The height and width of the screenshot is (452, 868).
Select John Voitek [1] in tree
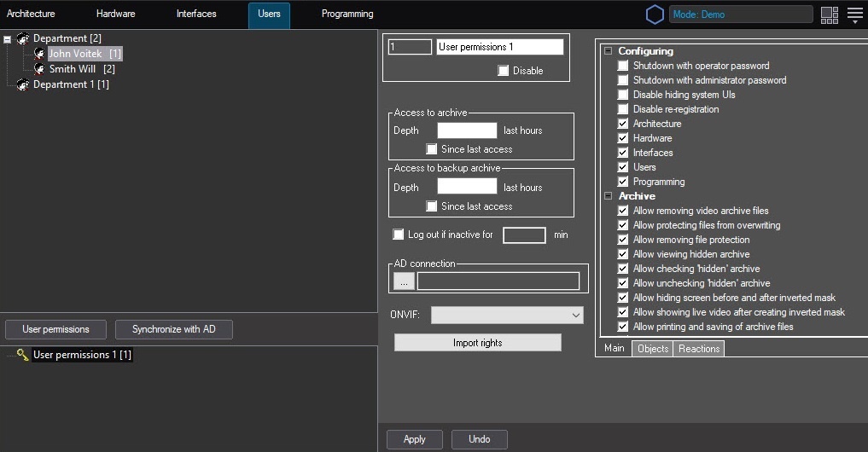coord(84,54)
